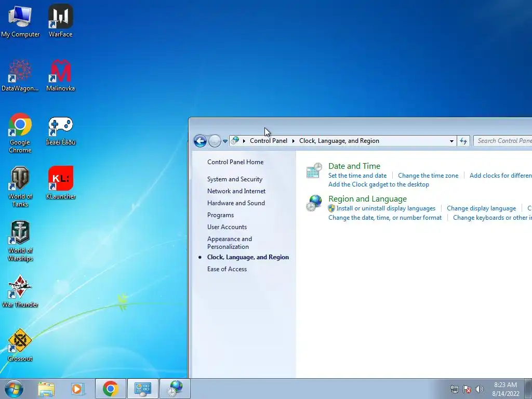The height and width of the screenshot is (399, 532).
Task: Open System and Security category
Action: [x=235, y=179]
